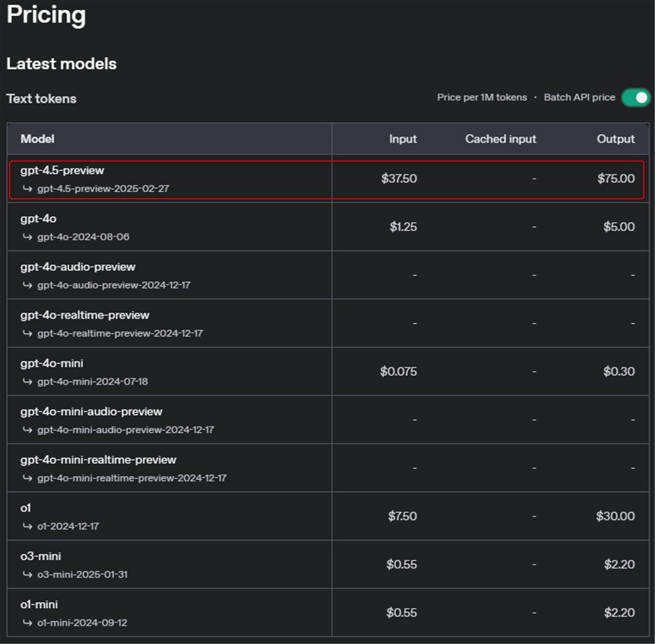
Task: Click the $0.075 input price for gpt-4o-mini
Action: [398, 372]
